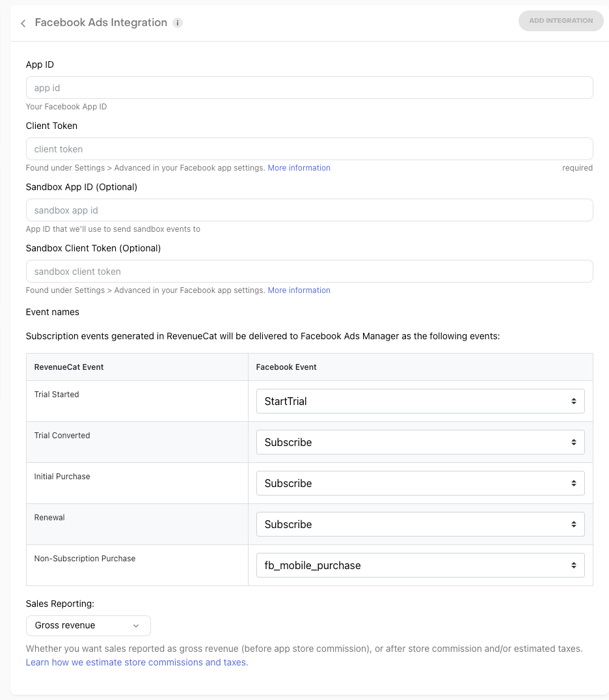Select the Sandbox App ID input

coord(309,210)
